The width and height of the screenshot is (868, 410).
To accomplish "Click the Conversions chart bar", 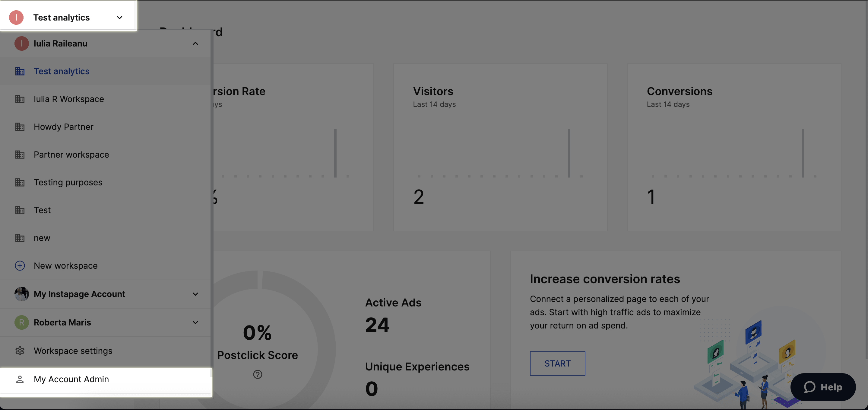I will tap(803, 153).
